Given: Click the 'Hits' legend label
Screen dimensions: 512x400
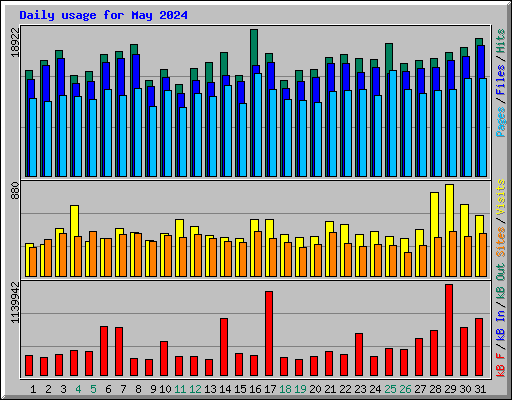Looking at the screenshot, I should 501,41.
